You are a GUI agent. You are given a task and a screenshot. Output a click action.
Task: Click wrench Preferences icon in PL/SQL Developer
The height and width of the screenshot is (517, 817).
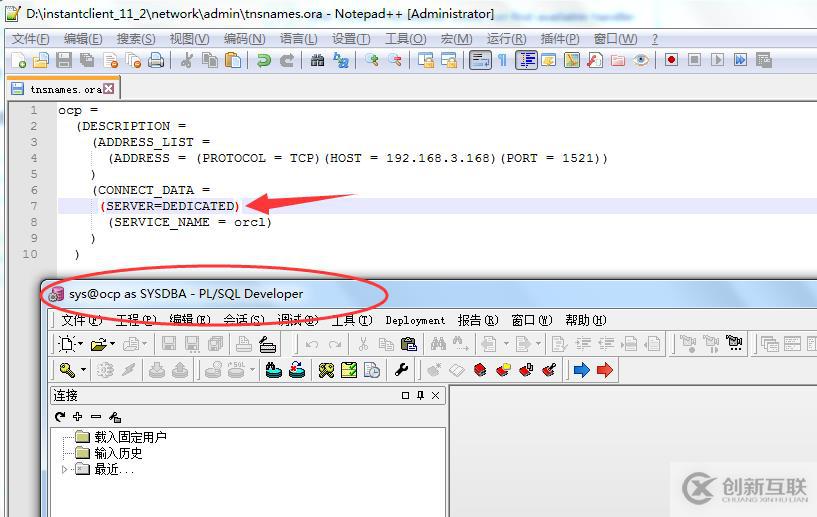click(401, 370)
